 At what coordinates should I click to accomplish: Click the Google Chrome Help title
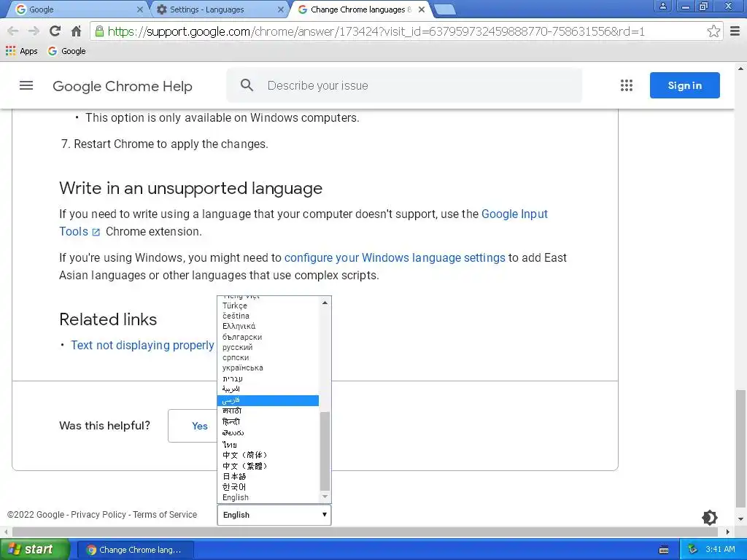point(123,86)
